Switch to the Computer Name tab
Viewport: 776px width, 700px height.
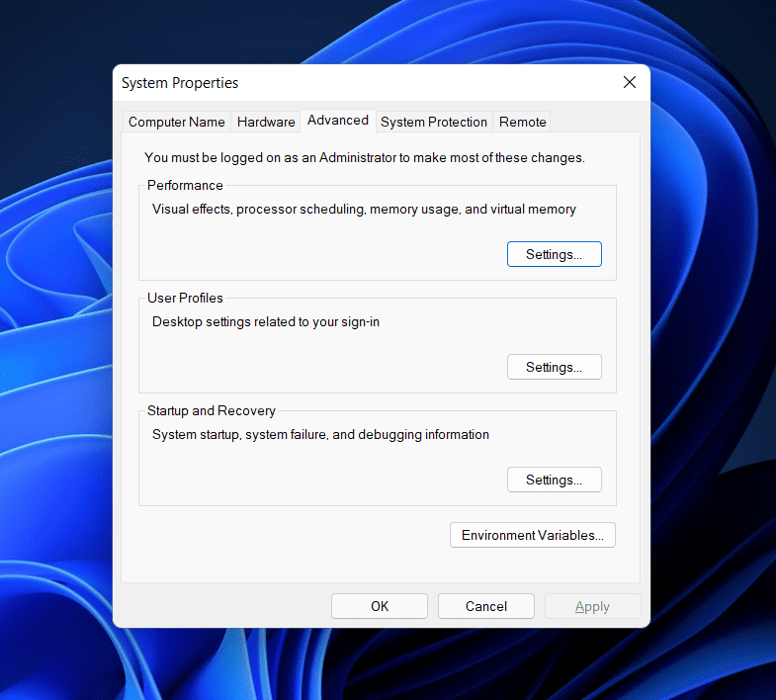click(177, 122)
